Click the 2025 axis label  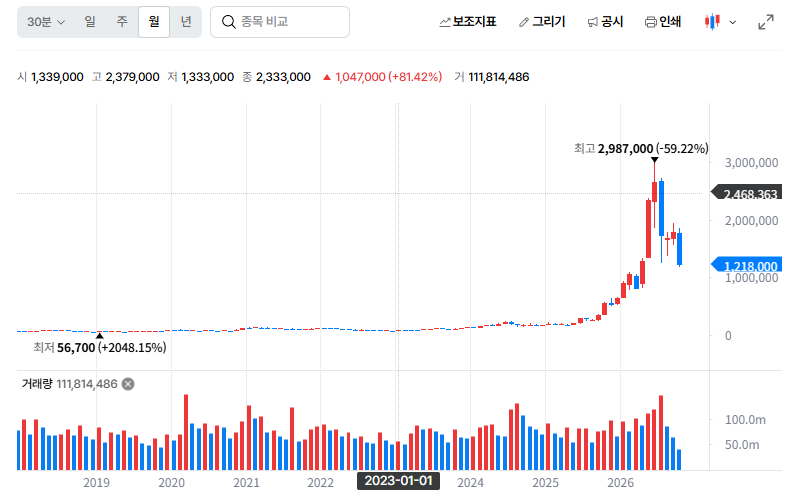pos(545,483)
